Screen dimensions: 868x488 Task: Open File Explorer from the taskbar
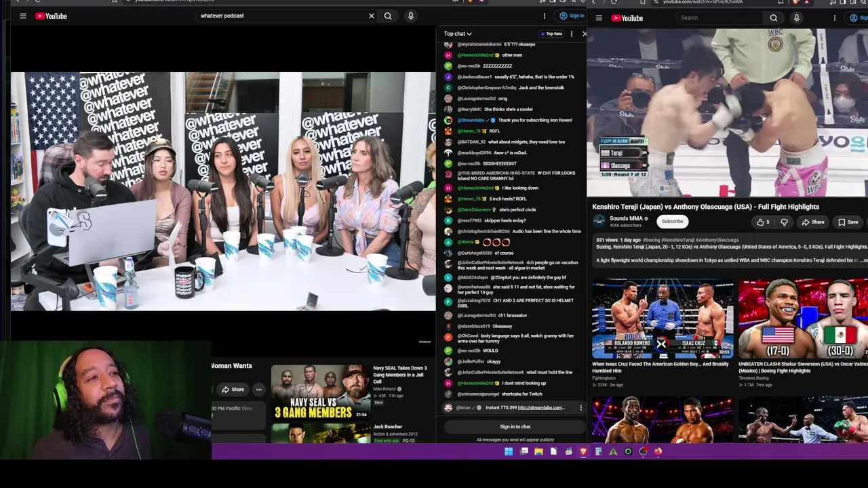click(538, 451)
